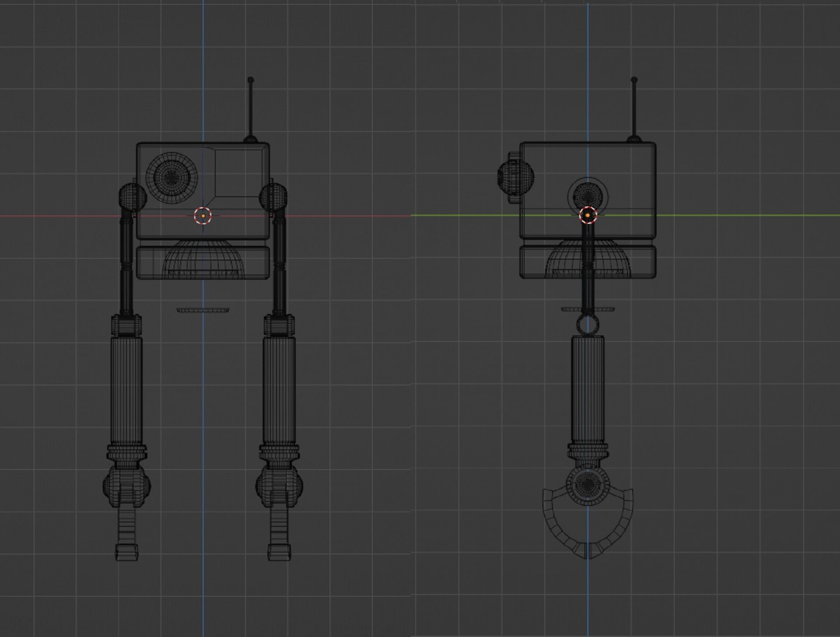
Task: Select the wrist ball joint in side view
Action: [588, 484]
